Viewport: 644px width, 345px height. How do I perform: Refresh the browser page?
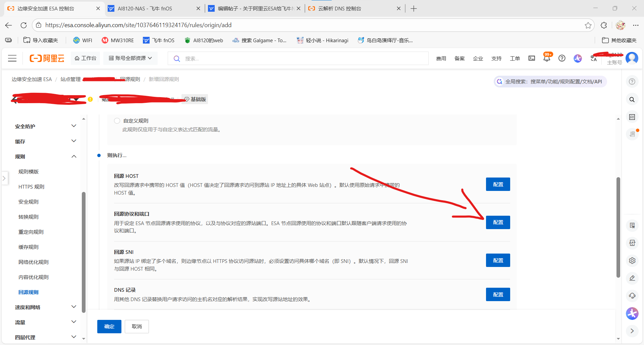(23, 25)
